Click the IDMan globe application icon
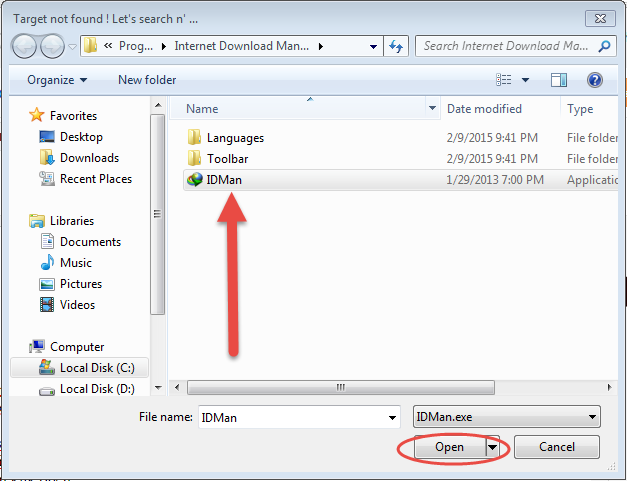Image resolution: width=627 pixels, height=481 pixels. pyautogui.click(x=195, y=180)
